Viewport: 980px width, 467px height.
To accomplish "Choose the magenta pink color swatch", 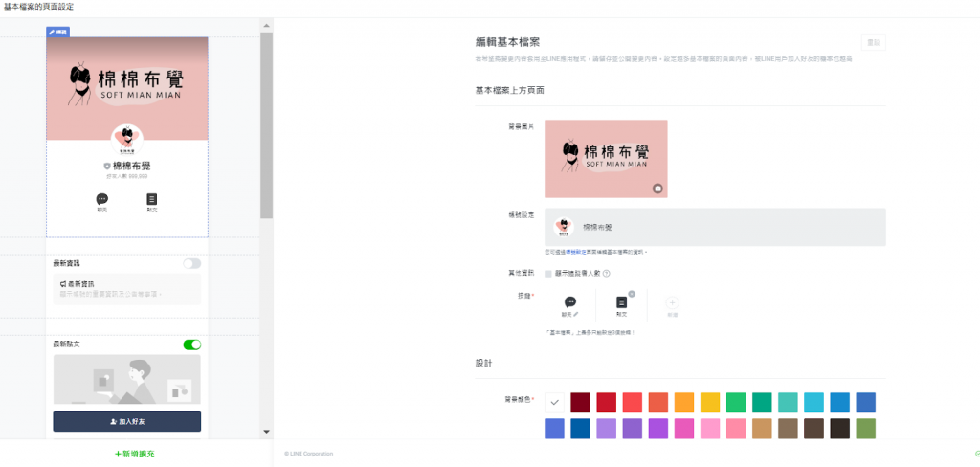I will pyautogui.click(x=684, y=429).
